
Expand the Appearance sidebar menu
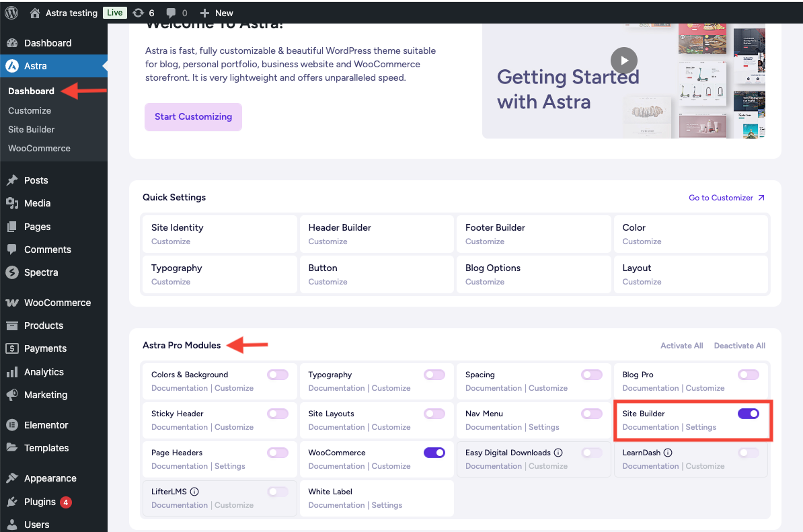click(x=50, y=478)
